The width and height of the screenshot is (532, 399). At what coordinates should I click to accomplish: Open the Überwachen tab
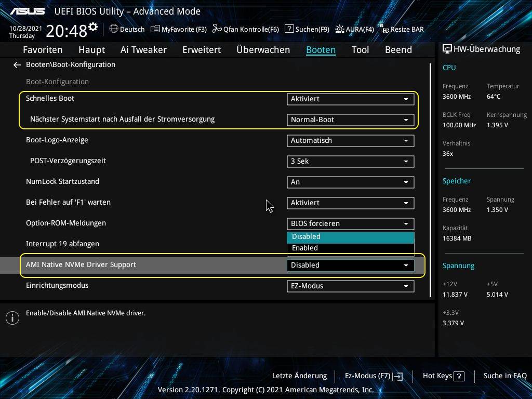click(x=263, y=50)
